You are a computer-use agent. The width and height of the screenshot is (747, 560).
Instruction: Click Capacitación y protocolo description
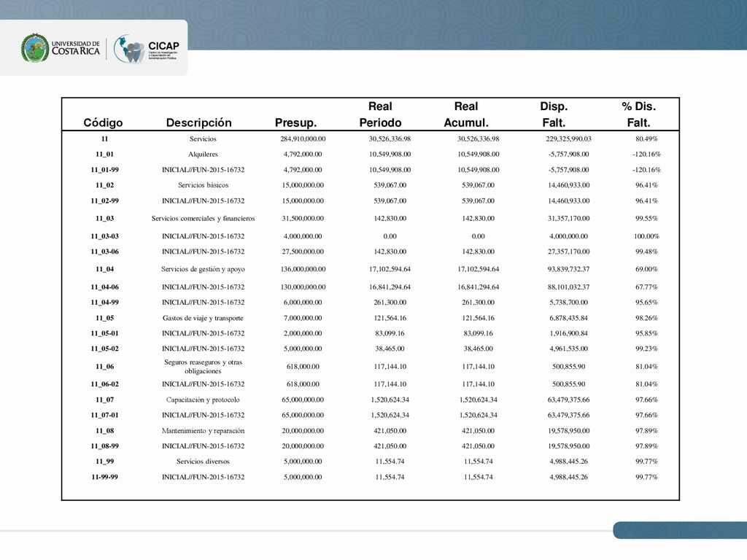(203, 400)
